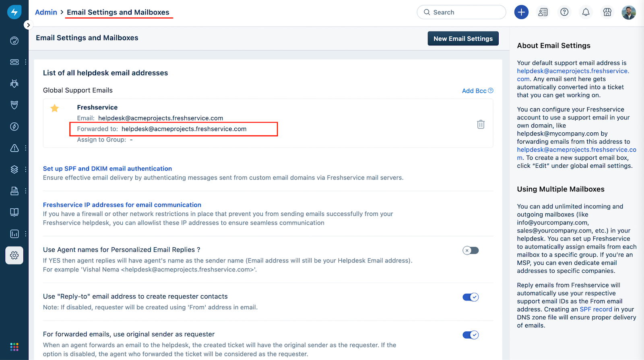The height and width of the screenshot is (360, 644).
Task: Open more options beside Assets icon
Action: [x=25, y=169]
